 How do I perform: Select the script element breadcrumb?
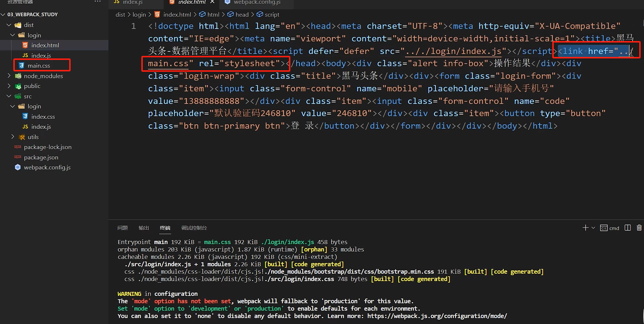pos(272,14)
